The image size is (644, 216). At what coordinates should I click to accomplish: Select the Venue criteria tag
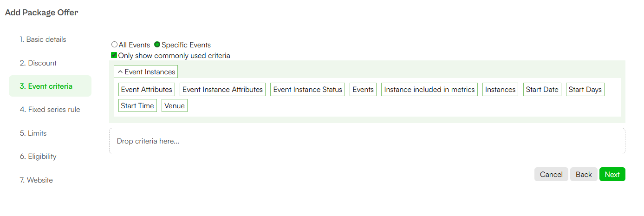[175, 105]
